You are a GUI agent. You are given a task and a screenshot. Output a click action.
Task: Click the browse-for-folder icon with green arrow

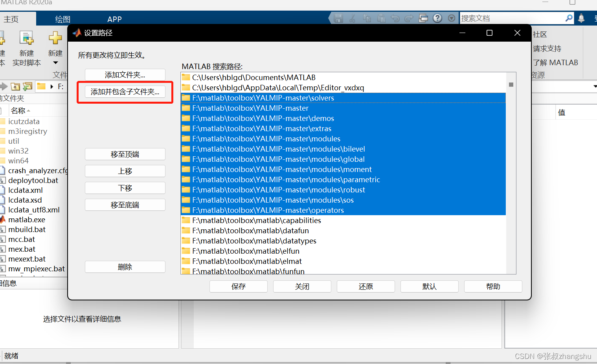(28, 86)
